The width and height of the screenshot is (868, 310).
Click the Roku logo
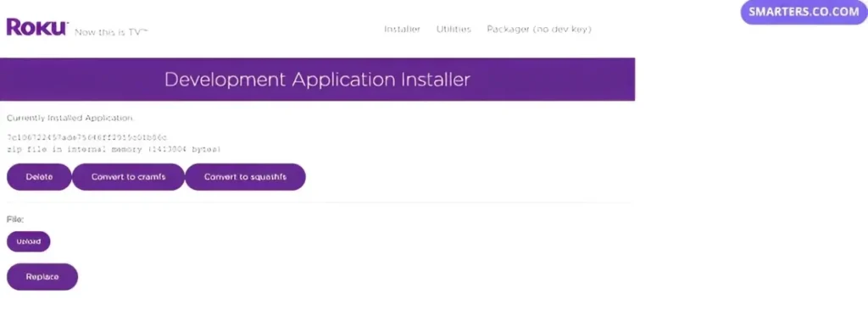(37, 26)
